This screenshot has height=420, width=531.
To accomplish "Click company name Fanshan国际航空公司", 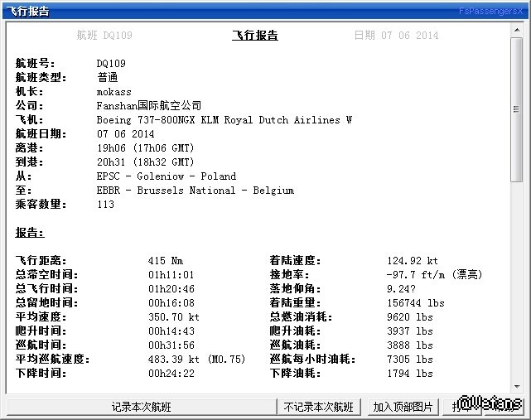I will (148, 106).
